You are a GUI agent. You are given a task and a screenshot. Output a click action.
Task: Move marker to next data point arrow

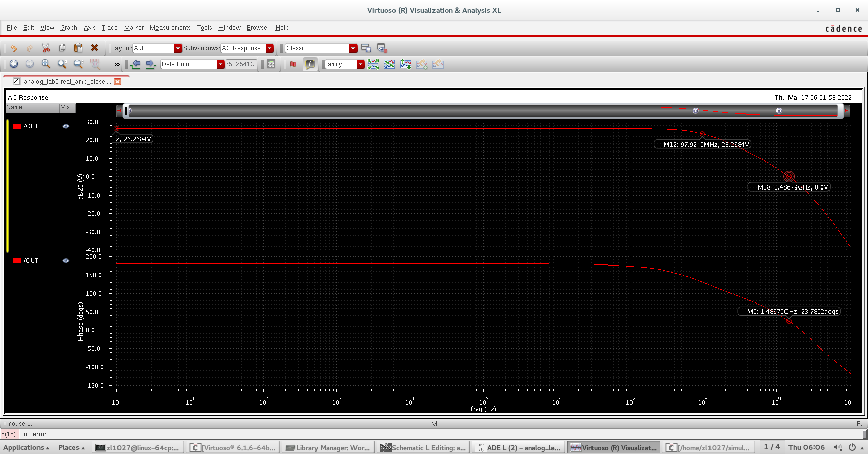coord(151,64)
